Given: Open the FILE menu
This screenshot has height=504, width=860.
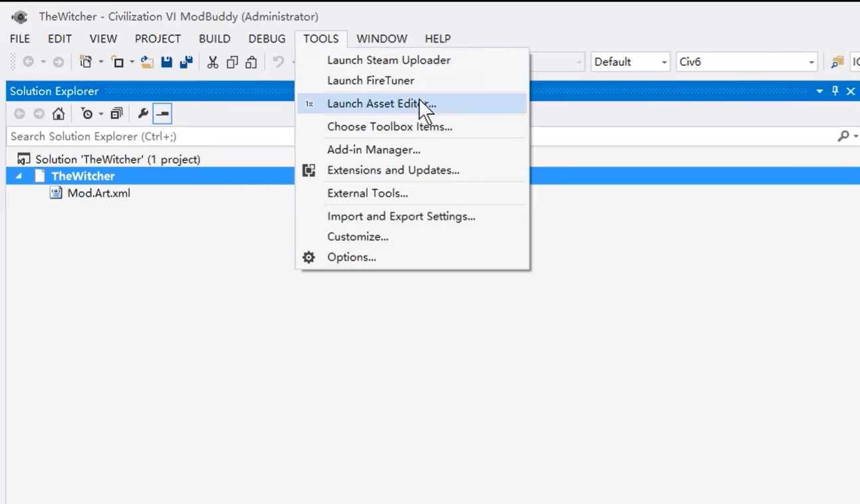Looking at the screenshot, I should click(20, 39).
